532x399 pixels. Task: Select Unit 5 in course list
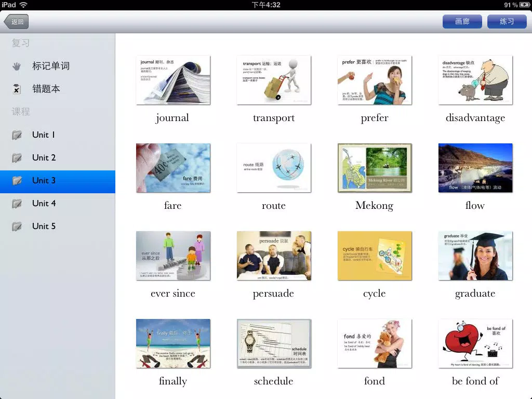tap(58, 226)
